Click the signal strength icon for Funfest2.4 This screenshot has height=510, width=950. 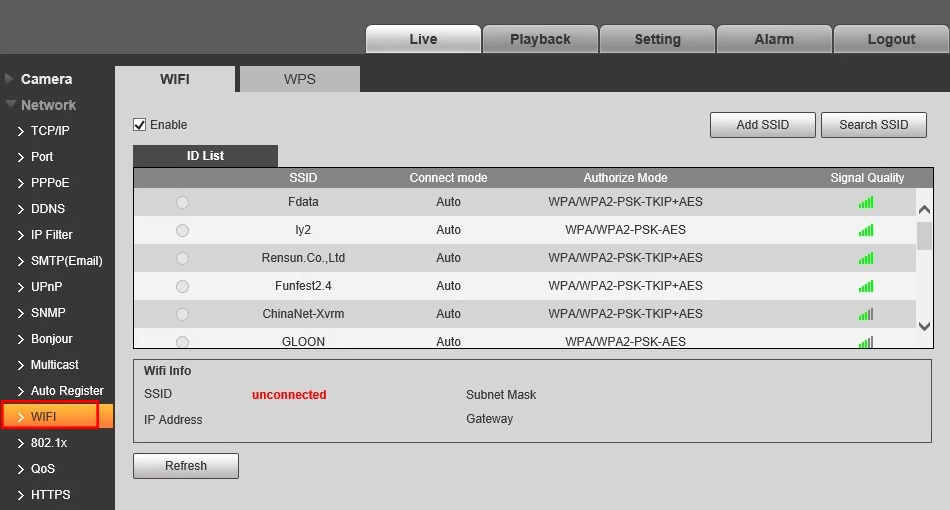pyautogui.click(x=866, y=286)
